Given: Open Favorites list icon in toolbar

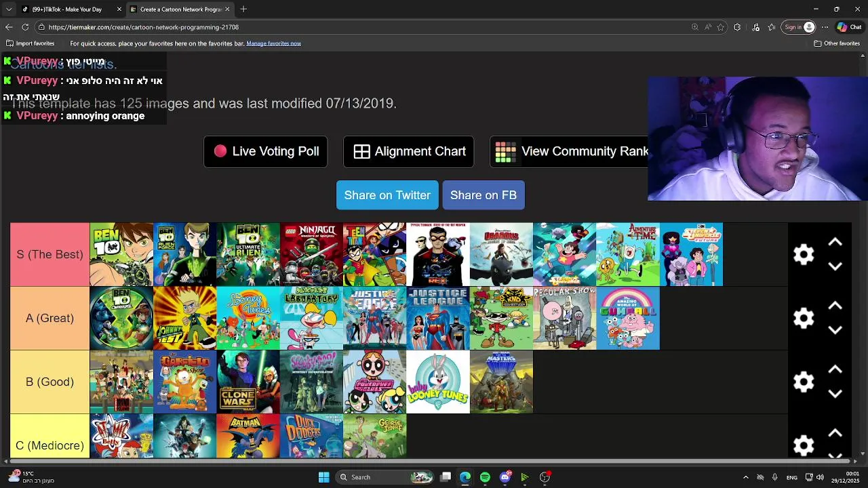Looking at the screenshot, I should 772,27.
